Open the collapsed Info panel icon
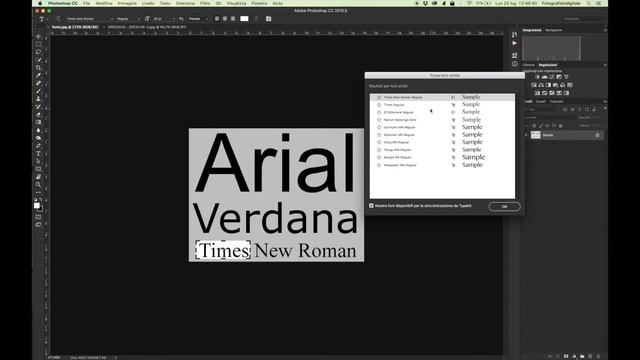640x360 pixels. click(514, 64)
